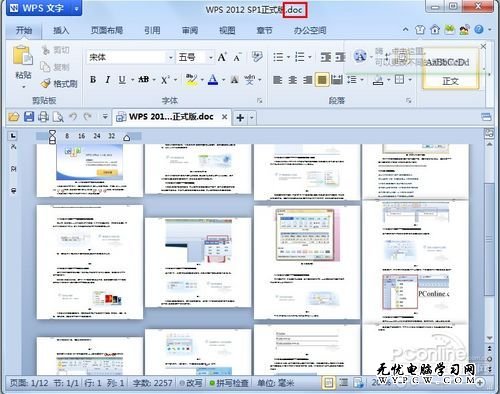
Task: Expand the underline style dropdown arrow
Action: point(132,80)
